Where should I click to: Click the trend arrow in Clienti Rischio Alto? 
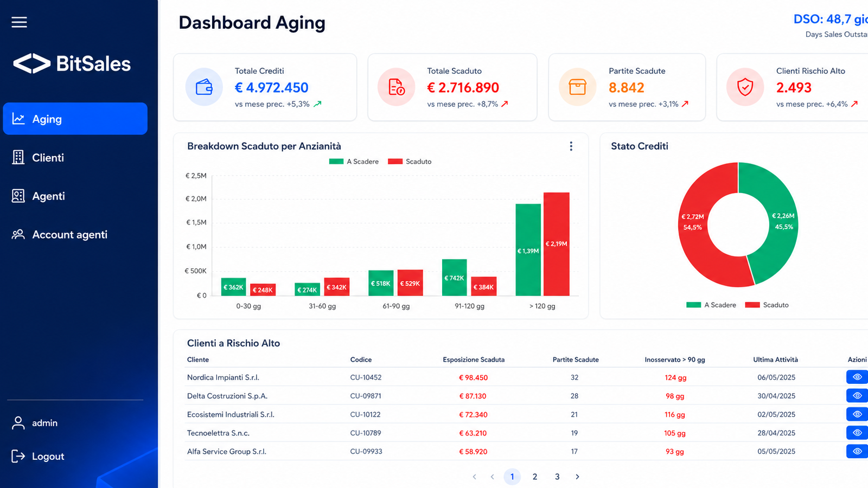[854, 104]
